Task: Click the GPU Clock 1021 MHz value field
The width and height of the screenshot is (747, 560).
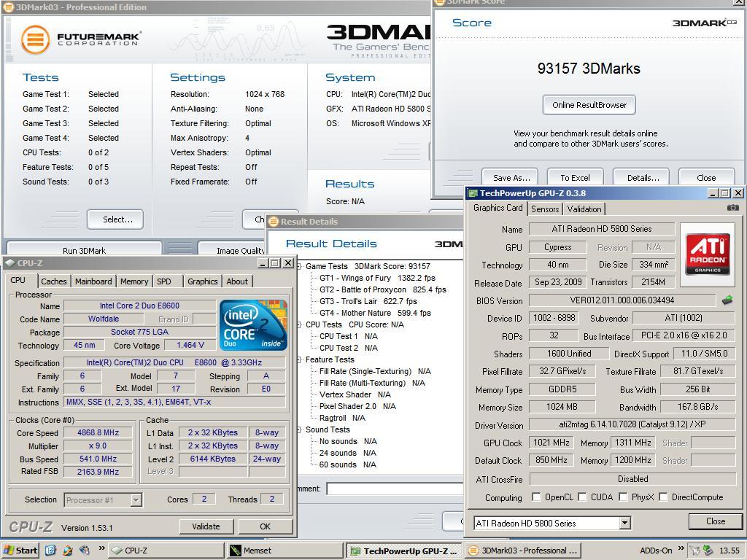Action: coord(551,443)
